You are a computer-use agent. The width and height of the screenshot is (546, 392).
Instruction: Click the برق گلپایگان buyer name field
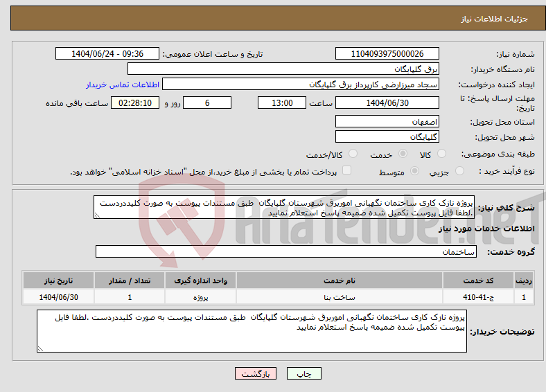(283, 69)
